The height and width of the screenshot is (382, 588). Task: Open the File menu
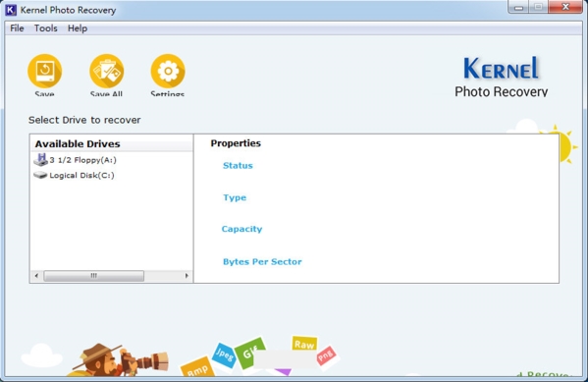pyautogui.click(x=17, y=28)
